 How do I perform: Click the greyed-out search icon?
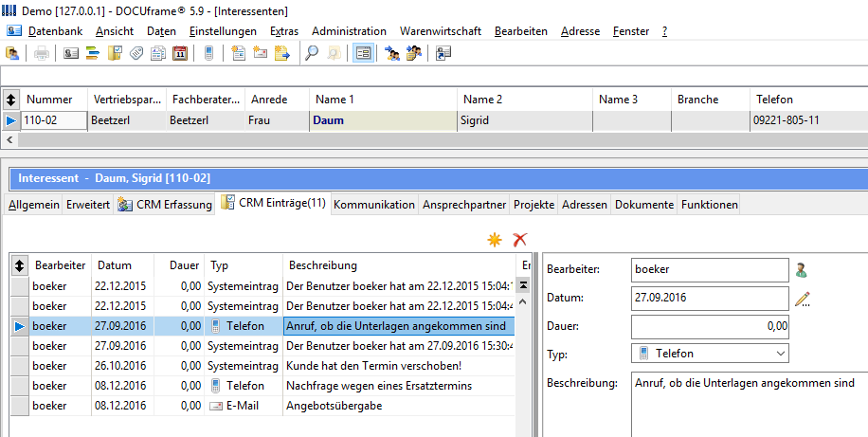[x=334, y=54]
